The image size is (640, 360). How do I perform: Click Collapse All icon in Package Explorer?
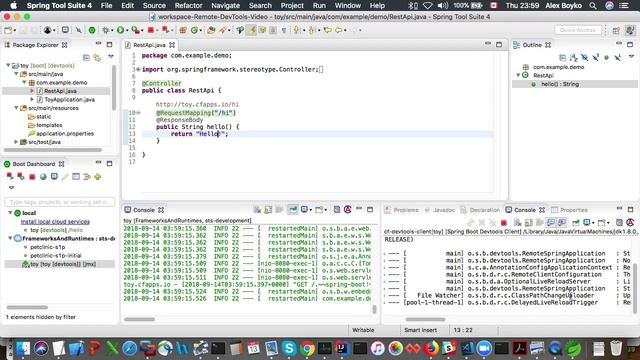86,58
